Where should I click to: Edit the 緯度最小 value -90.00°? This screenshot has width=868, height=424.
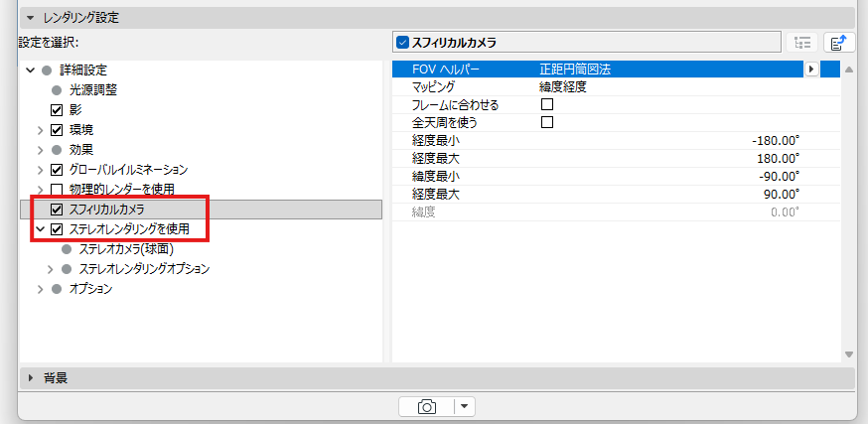[779, 177]
